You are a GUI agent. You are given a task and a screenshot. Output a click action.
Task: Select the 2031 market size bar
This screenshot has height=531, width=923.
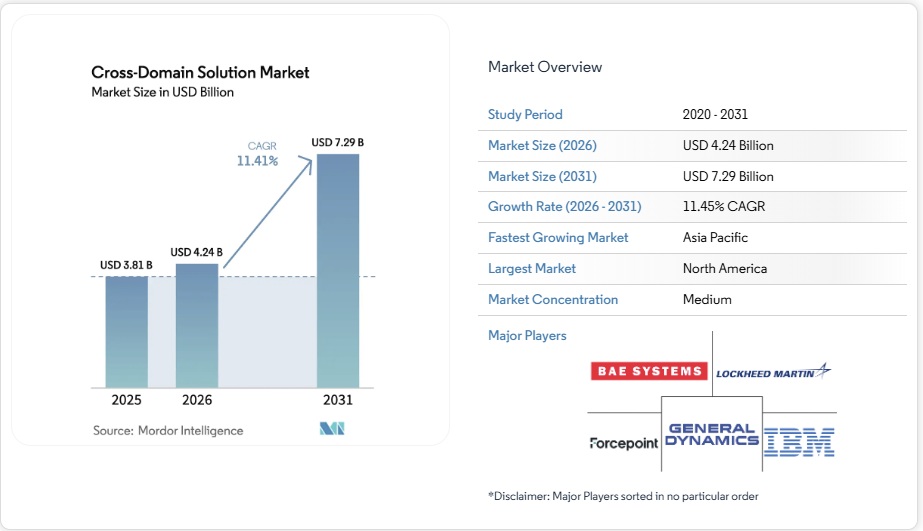coord(337,270)
